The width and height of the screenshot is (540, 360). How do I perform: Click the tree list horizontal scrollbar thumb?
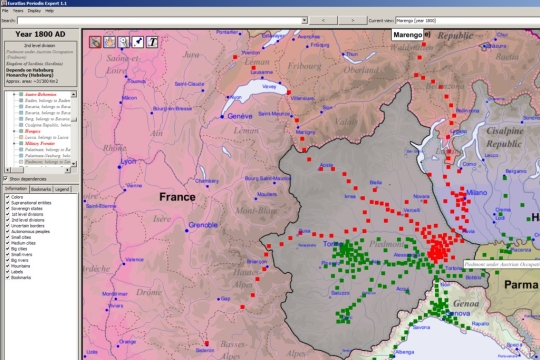(17, 170)
